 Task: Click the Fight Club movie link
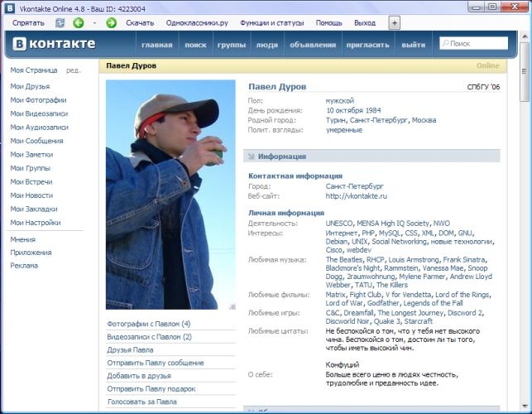pyautogui.click(x=366, y=295)
